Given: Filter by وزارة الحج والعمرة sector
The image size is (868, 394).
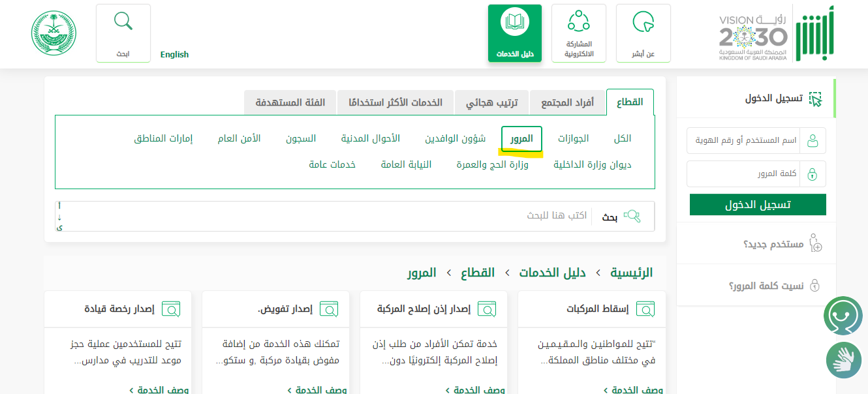Looking at the screenshot, I should [x=493, y=164].
